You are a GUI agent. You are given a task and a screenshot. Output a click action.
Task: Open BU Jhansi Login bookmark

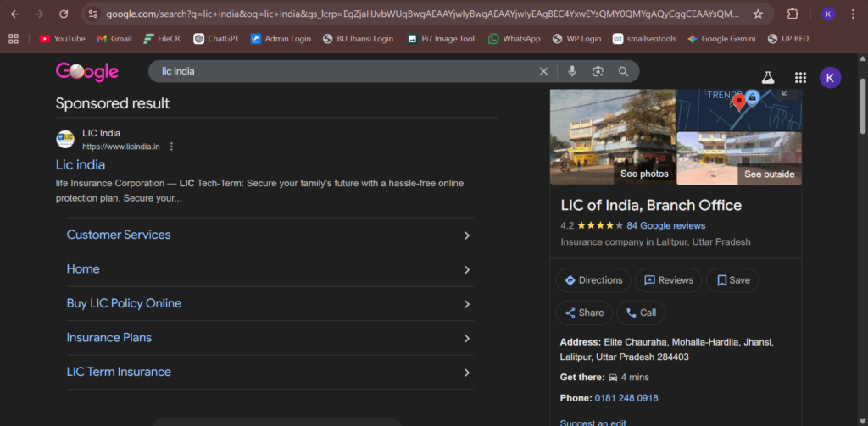point(358,39)
